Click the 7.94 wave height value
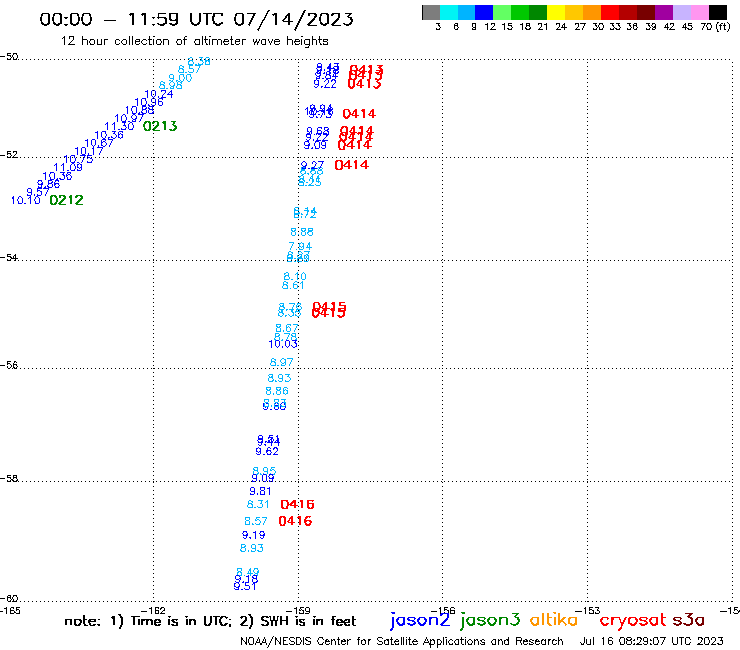The image size is (740, 650). point(300,246)
